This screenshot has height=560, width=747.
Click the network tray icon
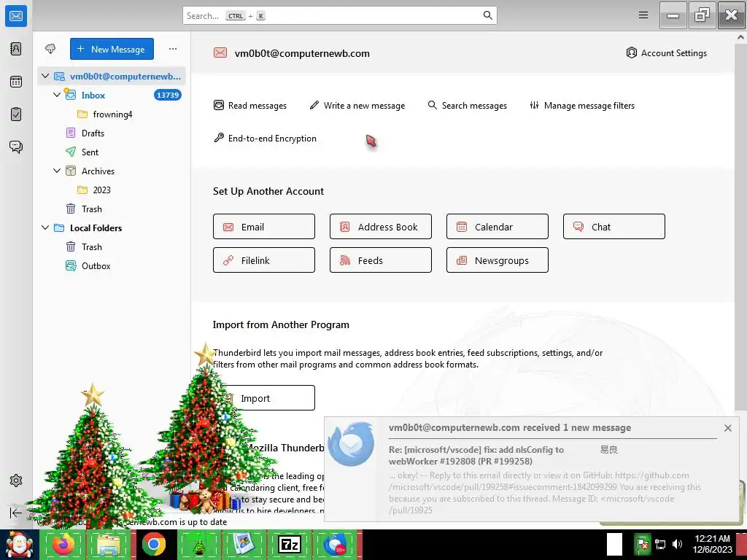(660, 544)
